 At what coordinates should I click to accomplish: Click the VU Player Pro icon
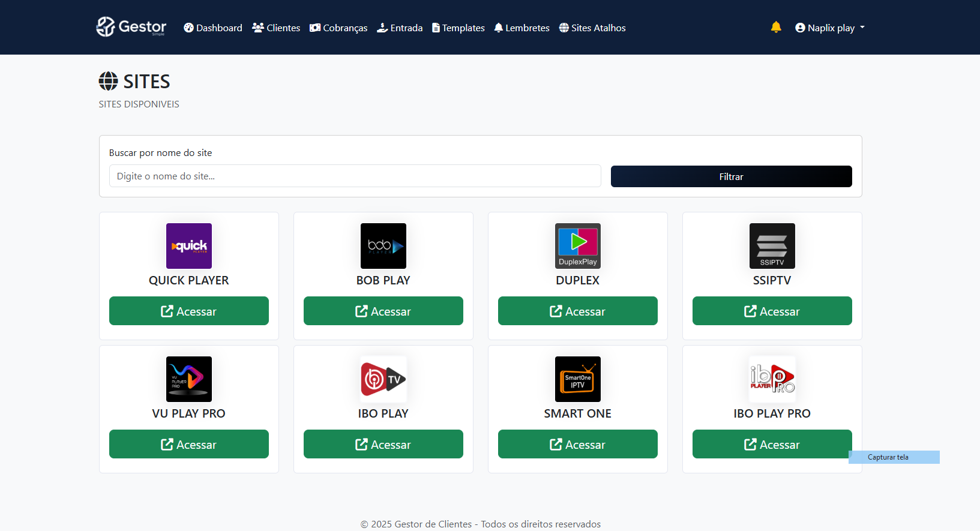(x=188, y=379)
